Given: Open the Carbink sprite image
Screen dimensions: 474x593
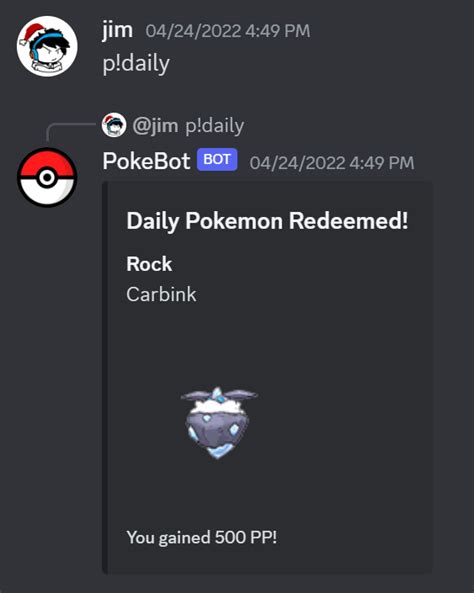Looking at the screenshot, I should pyautogui.click(x=219, y=423).
